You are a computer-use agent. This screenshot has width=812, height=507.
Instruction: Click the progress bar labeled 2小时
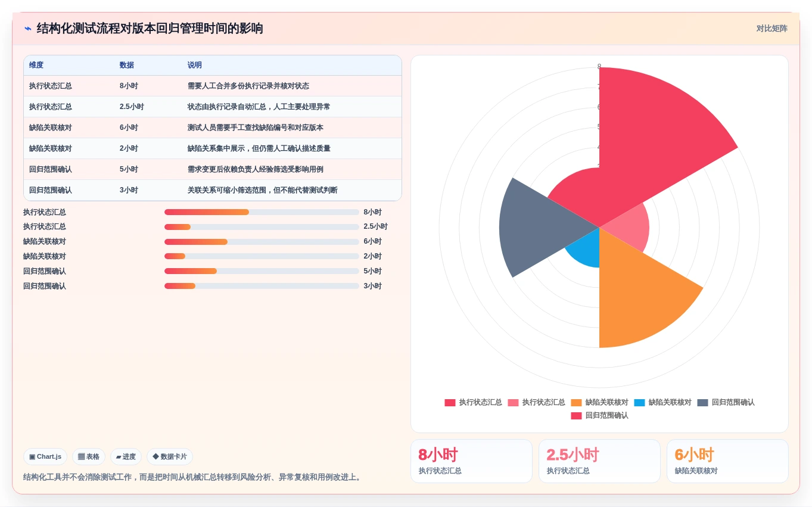click(x=262, y=257)
